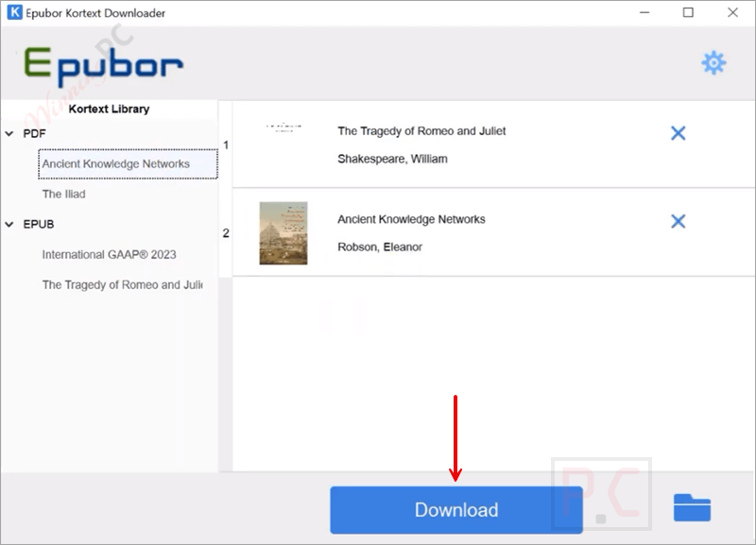Click the Epubor Kortext app icon in title bar
Image resolution: width=756 pixels, height=545 pixels.
15,12
